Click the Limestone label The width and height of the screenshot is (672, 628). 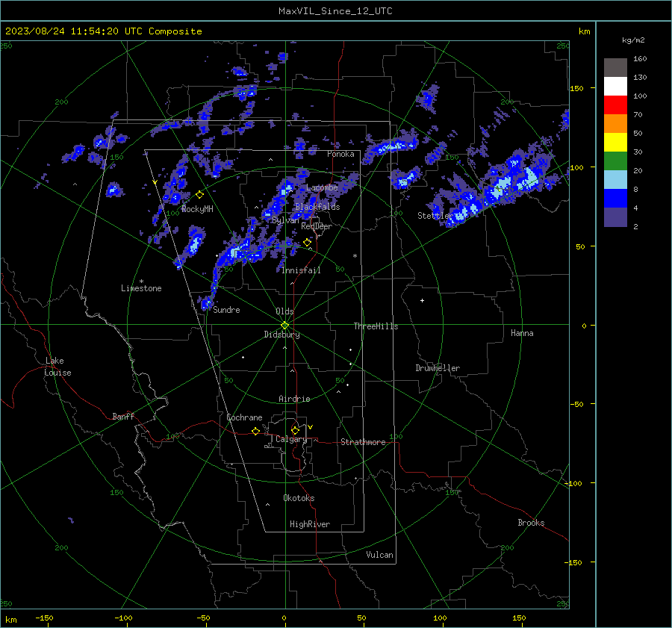point(141,288)
